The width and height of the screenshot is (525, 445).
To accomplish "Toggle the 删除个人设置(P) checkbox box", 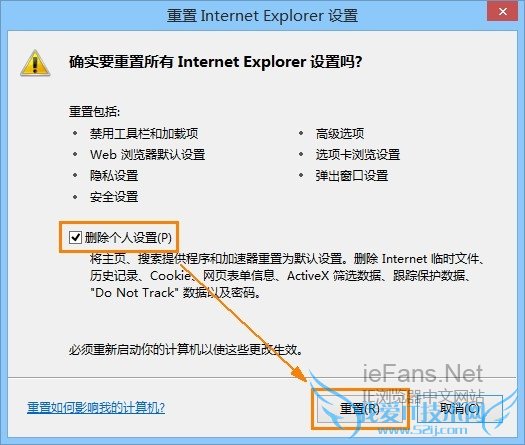I will point(75,237).
